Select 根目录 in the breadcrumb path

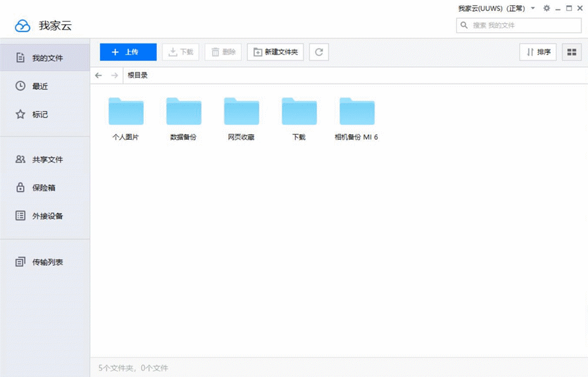pyautogui.click(x=138, y=75)
